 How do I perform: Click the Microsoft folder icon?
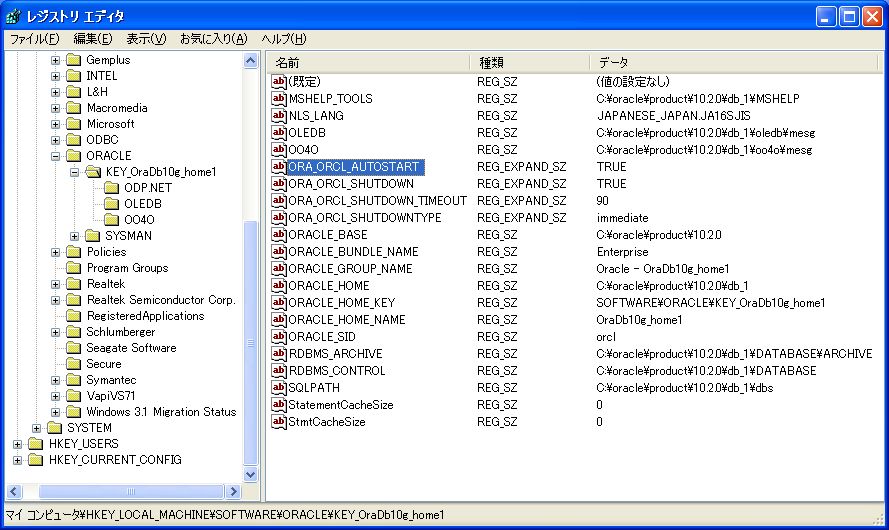click(74, 124)
